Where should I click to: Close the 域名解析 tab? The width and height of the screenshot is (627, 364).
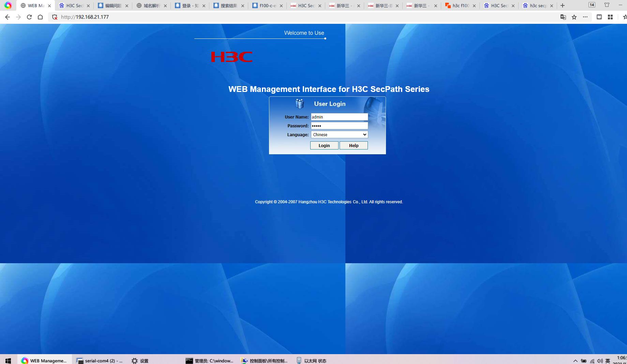point(165,6)
